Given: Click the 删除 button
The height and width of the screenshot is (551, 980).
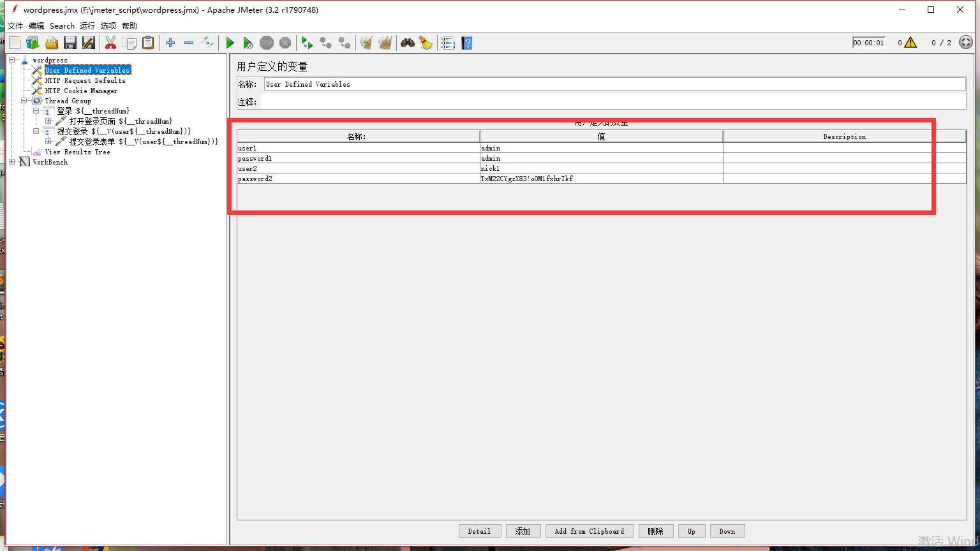Looking at the screenshot, I should point(656,531).
